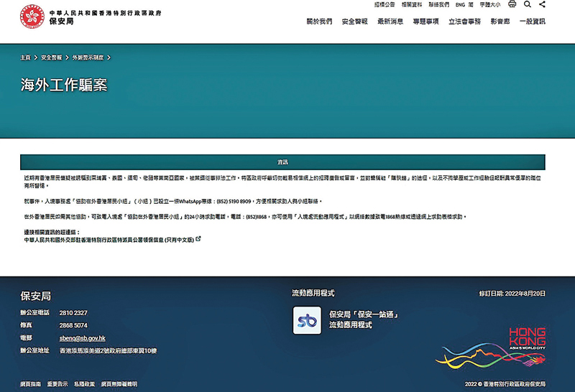Open the 立法會事務 menu item
Viewport: 575px width, 392px height.
click(x=464, y=22)
